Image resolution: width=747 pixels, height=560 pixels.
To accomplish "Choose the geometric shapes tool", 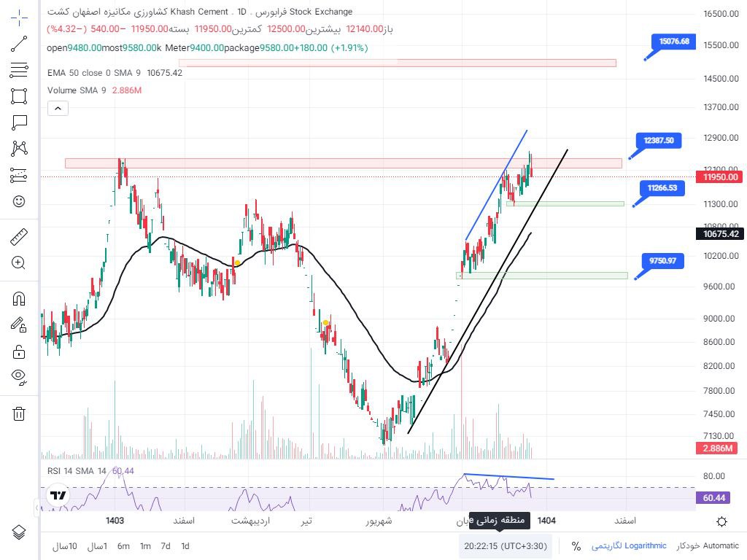I will point(19,96).
